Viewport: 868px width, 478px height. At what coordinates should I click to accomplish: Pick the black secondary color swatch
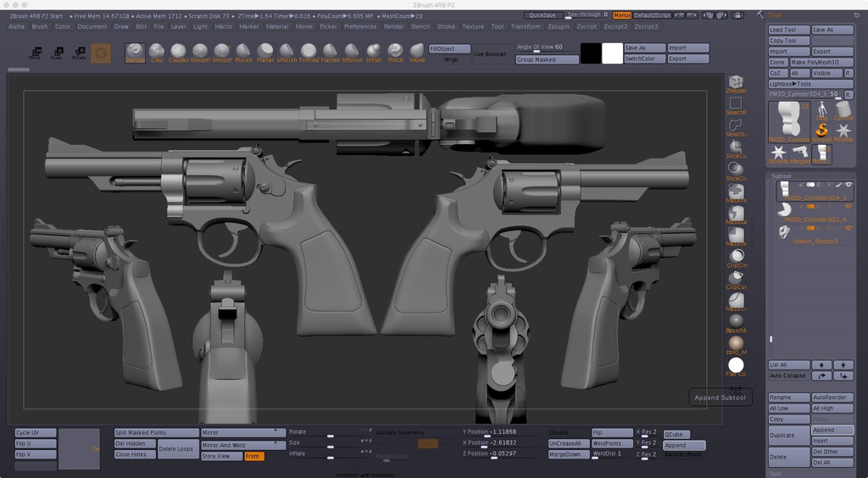[x=591, y=53]
